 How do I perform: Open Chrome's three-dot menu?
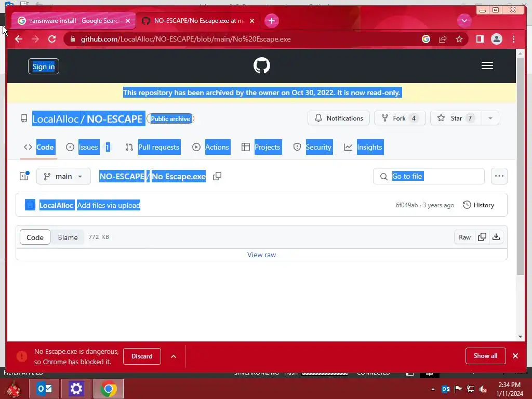(513, 39)
